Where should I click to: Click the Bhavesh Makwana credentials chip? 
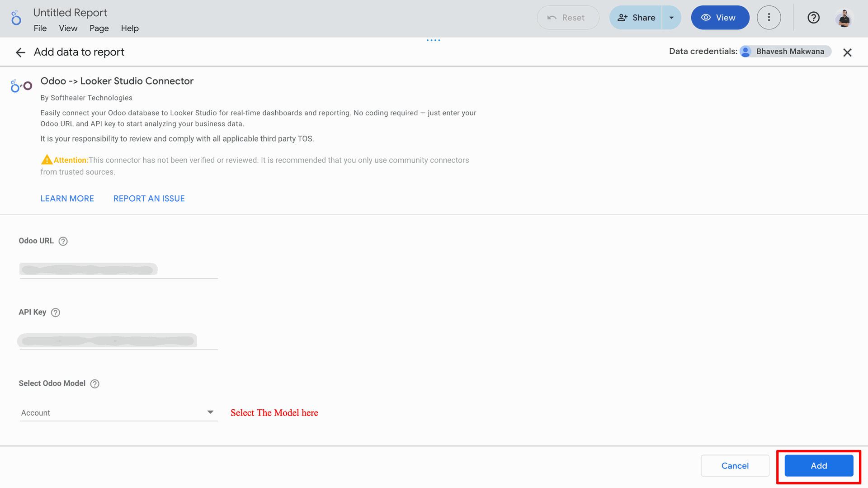click(x=785, y=52)
